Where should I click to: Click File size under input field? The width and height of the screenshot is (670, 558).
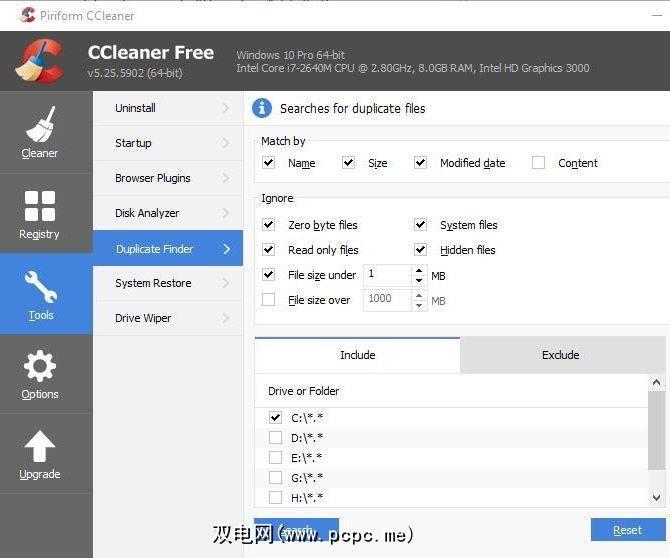[388, 275]
